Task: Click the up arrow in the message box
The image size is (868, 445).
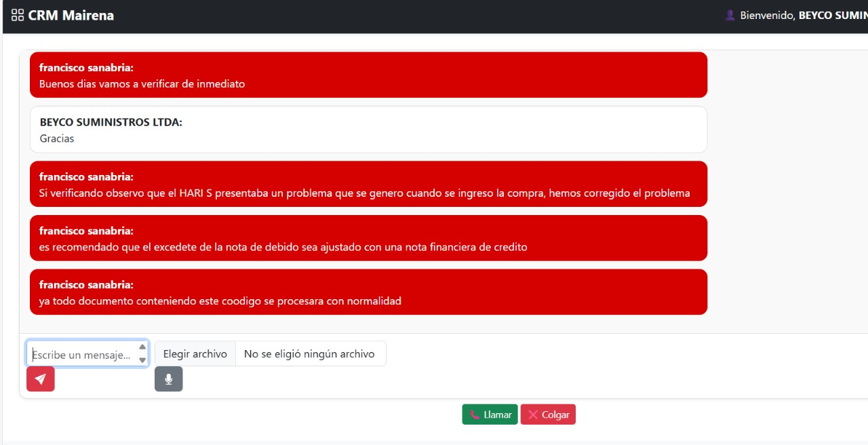Action: (142, 347)
